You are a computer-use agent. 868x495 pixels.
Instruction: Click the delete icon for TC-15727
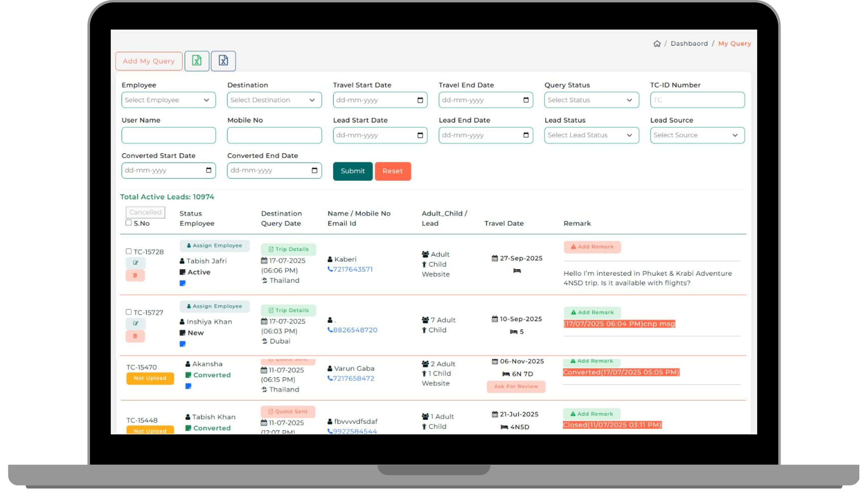(x=135, y=336)
